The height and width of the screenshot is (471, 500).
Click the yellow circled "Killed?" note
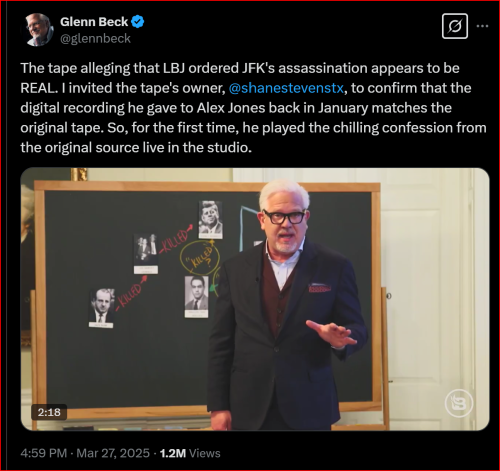[x=200, y=258]
